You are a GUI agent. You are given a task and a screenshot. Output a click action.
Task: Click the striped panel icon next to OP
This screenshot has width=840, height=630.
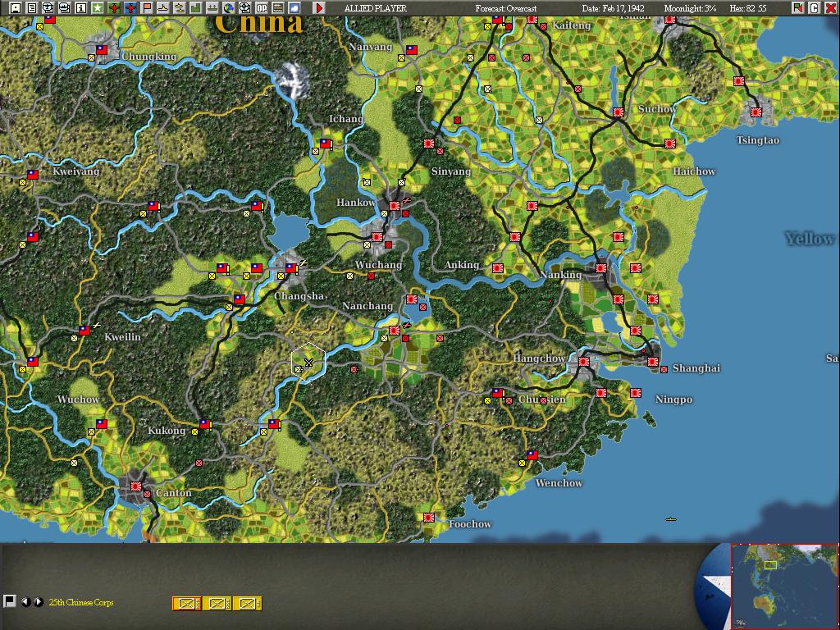coord(278,7)
